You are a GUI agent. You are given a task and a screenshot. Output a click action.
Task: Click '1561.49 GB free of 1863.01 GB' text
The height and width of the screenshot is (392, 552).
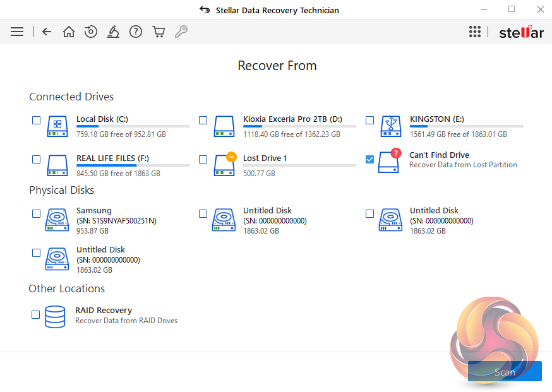(x=459, y=134)
